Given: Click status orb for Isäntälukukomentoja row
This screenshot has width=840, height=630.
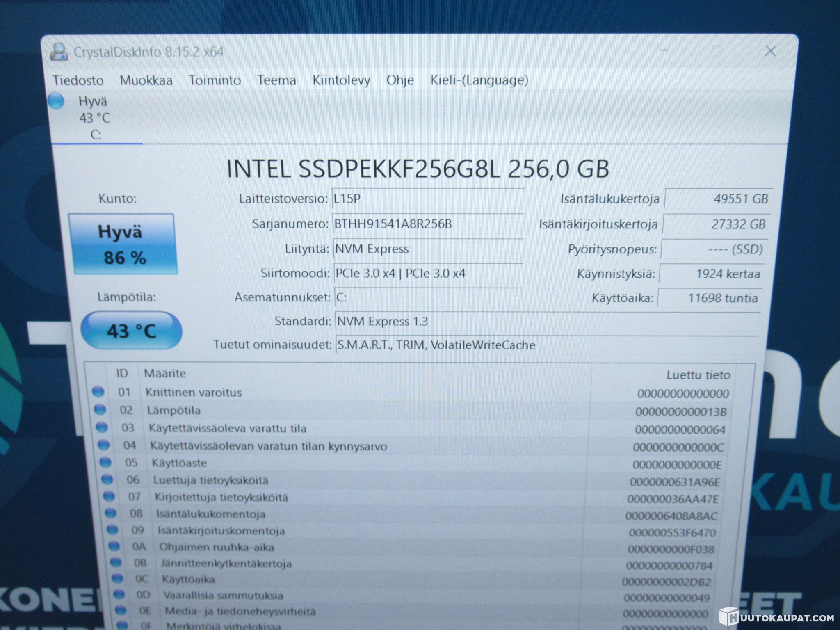Looking at the screenshot, I should (110, 513).
